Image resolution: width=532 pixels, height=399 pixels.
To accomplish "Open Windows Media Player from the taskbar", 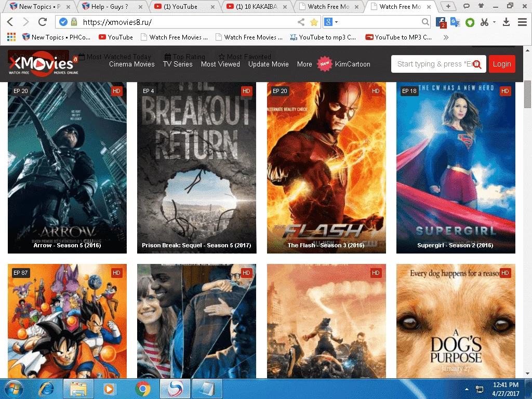I will [109, 389].
